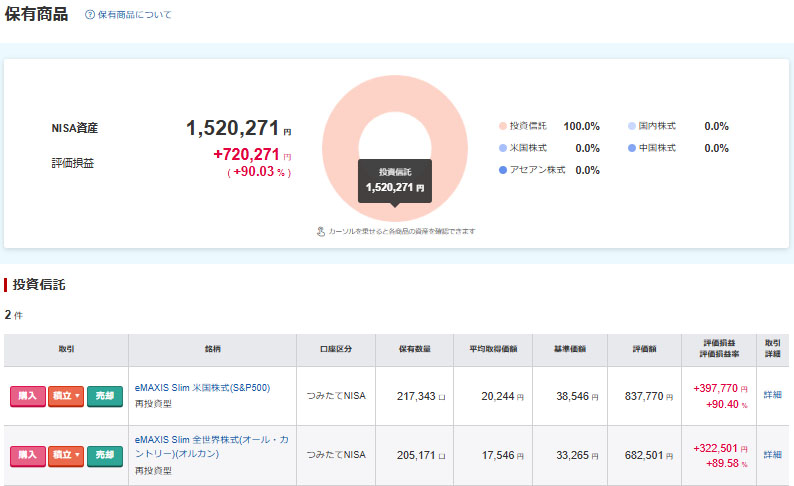Expand 積立 dropdown for the オルカン fund
794x486 pixels.
click(65, 455)
